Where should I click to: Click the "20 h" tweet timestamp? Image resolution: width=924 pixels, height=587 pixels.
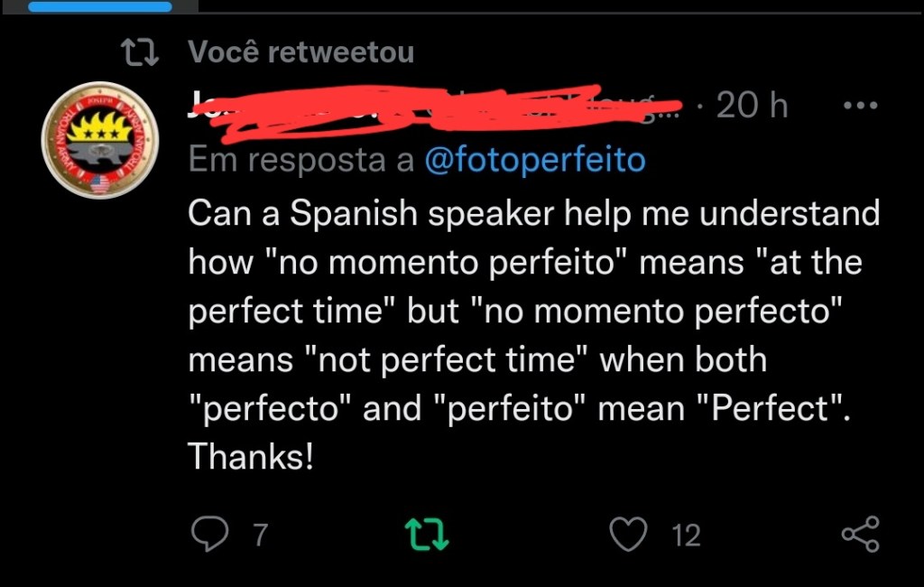coord(751,107)
